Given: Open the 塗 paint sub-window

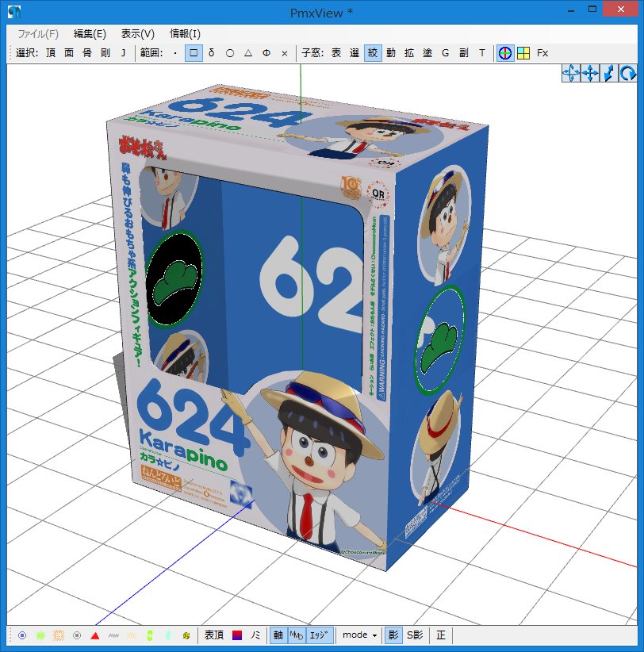Looking at the screenshot, I should point(427,53).
